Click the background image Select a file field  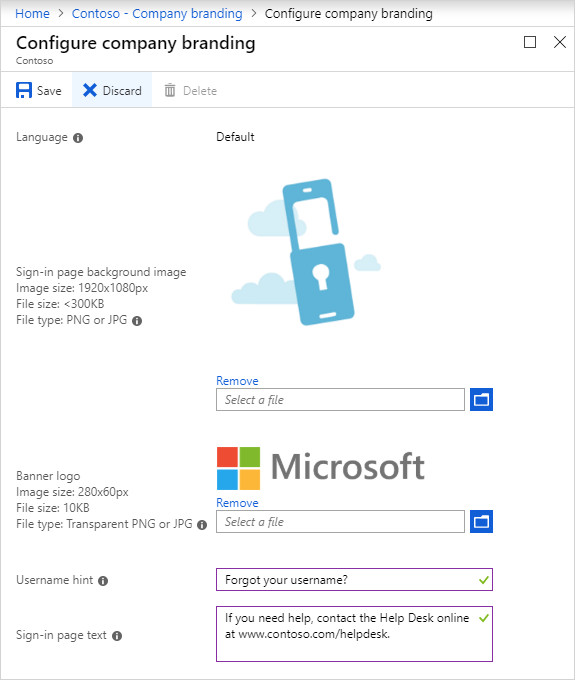click(x=340, y=399)
